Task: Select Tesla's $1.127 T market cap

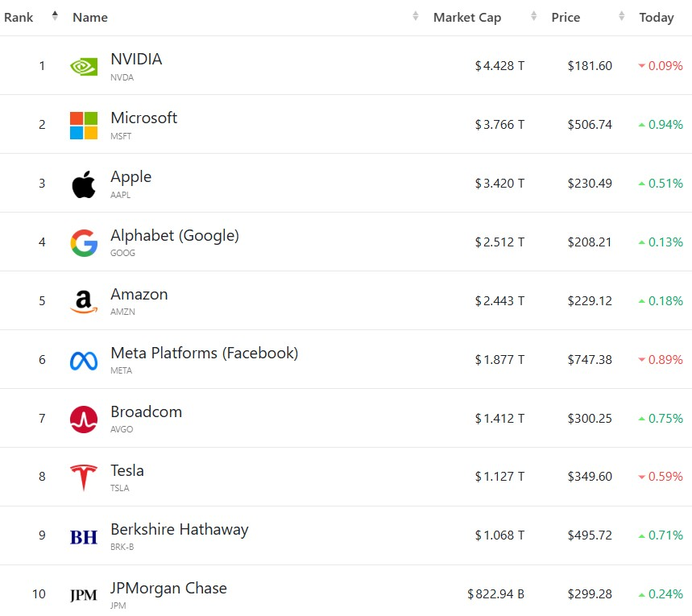Action: 499,477
